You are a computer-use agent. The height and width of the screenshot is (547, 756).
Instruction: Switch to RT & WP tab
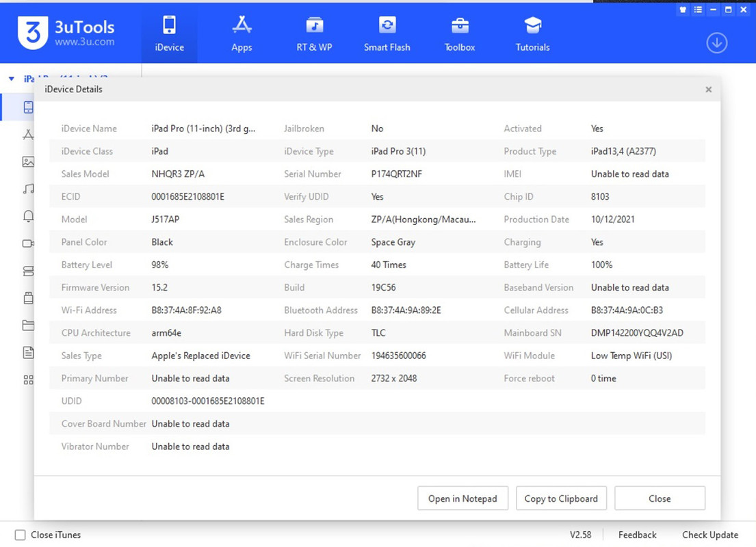(x=314, y=34)
